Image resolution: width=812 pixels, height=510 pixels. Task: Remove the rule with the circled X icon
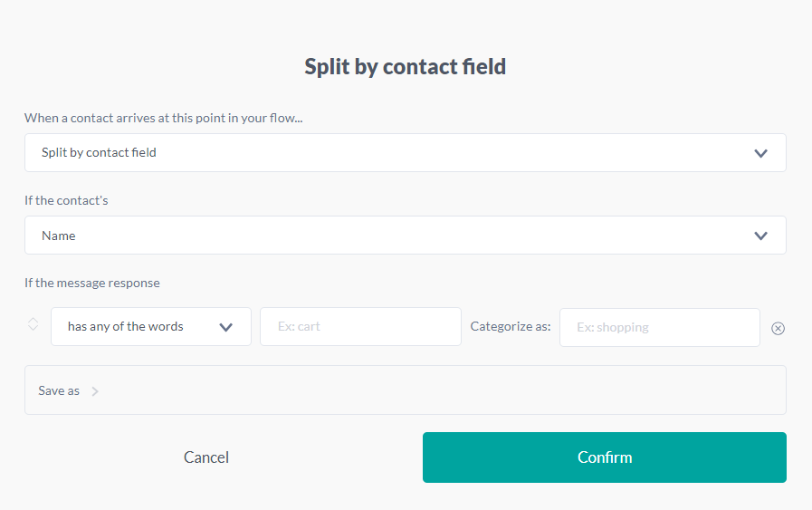pyautogui.click(x=778, y=328)
